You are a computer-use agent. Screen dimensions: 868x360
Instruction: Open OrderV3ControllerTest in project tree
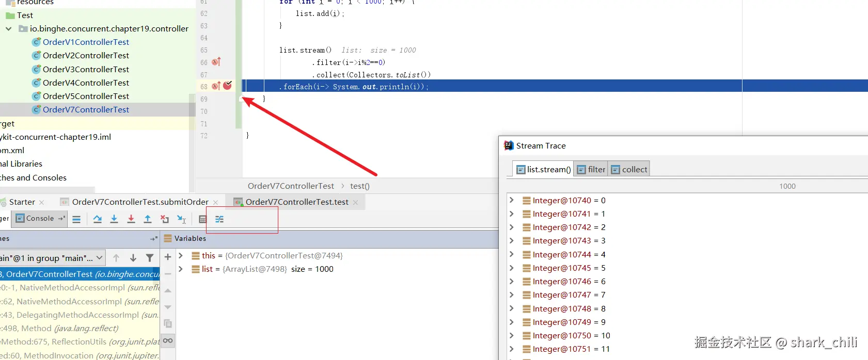(x=86, y=70)
